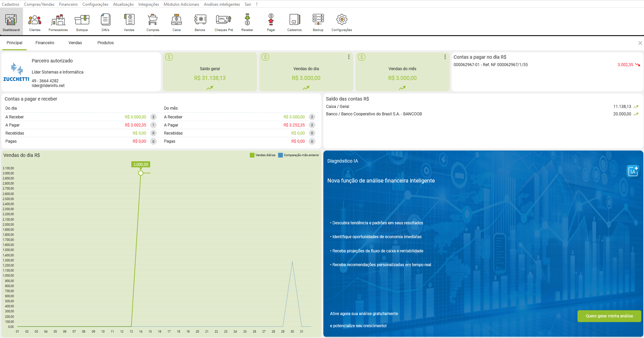The image size is (644, 338).
Task: Open the Integrações menu
Action: tap(149, 4)
